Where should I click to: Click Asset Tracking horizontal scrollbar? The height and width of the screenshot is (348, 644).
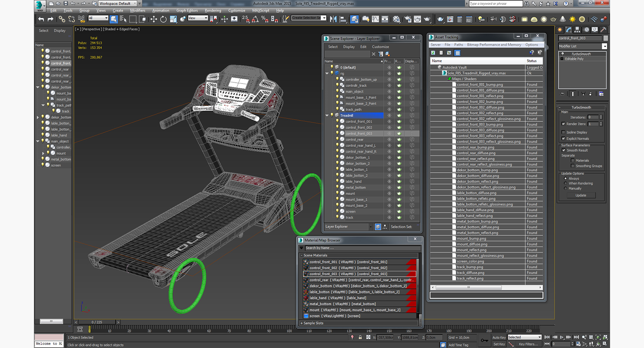pos(469,288)
